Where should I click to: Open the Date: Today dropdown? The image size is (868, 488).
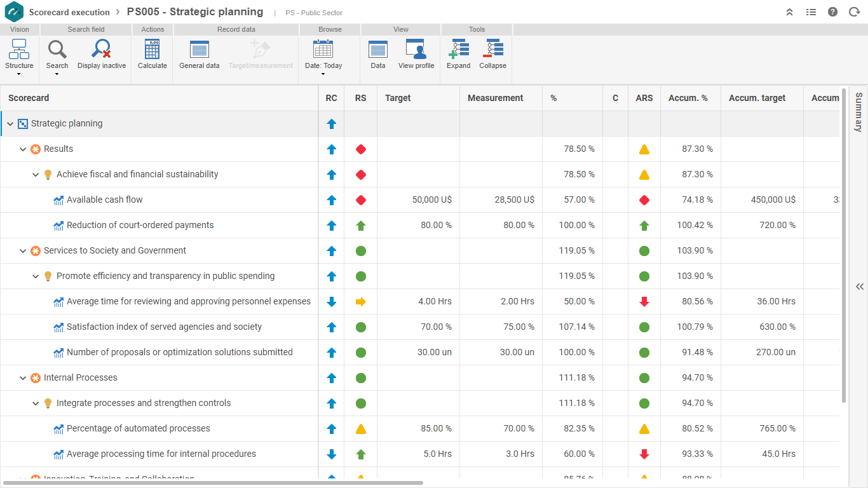point(323,57)
